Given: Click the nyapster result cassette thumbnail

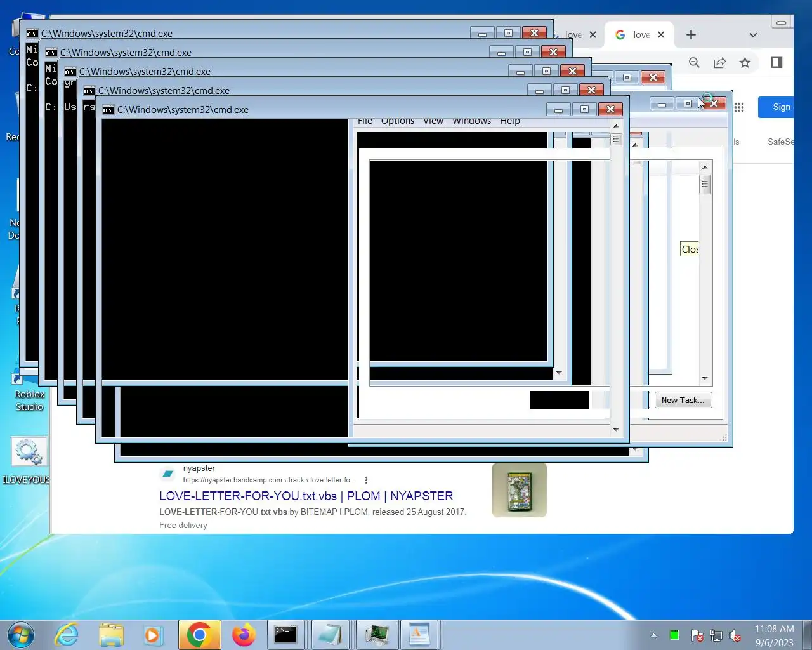Looking at the screenshot, I should [520, 489].
